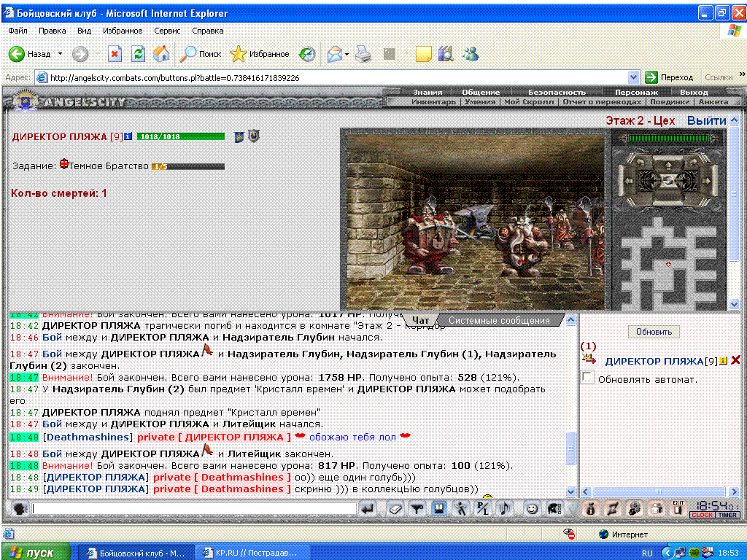Click the Deathmashines name in chat
This screenshot has height=560, width=747.
(x=88, y=437)
